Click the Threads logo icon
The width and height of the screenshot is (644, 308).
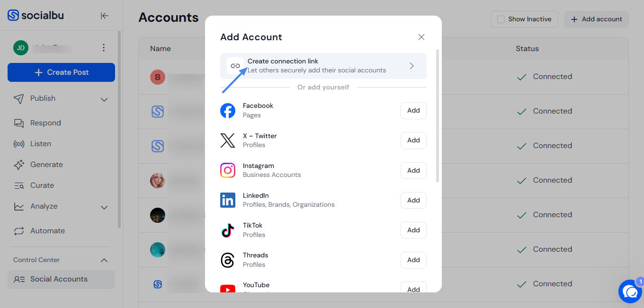228,260
